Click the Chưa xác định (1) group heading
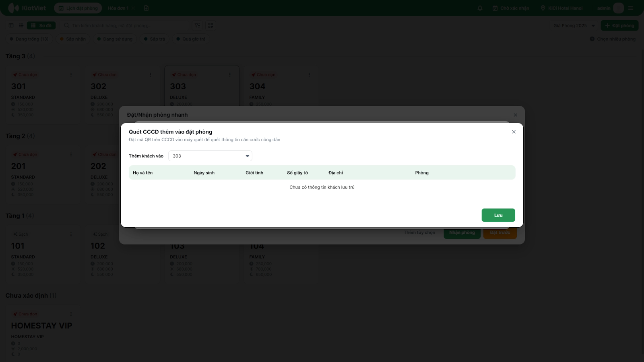 tap(31, 296)
